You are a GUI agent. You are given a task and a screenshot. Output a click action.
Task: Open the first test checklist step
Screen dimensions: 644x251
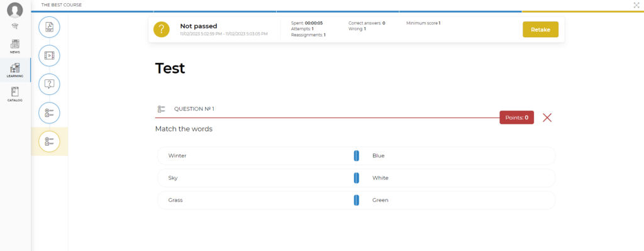coord(49,113)
